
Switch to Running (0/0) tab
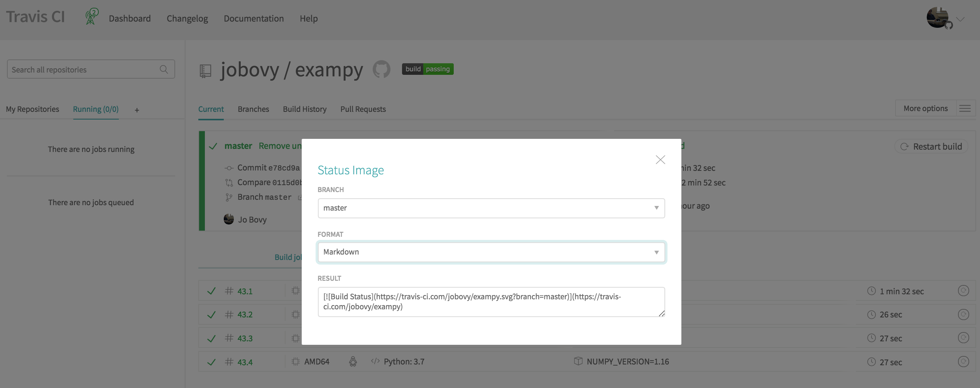96,109
